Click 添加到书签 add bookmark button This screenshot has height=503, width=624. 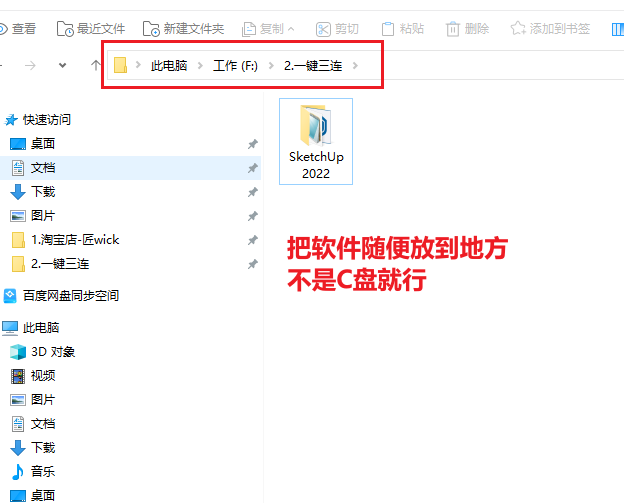tap(550, 29)
